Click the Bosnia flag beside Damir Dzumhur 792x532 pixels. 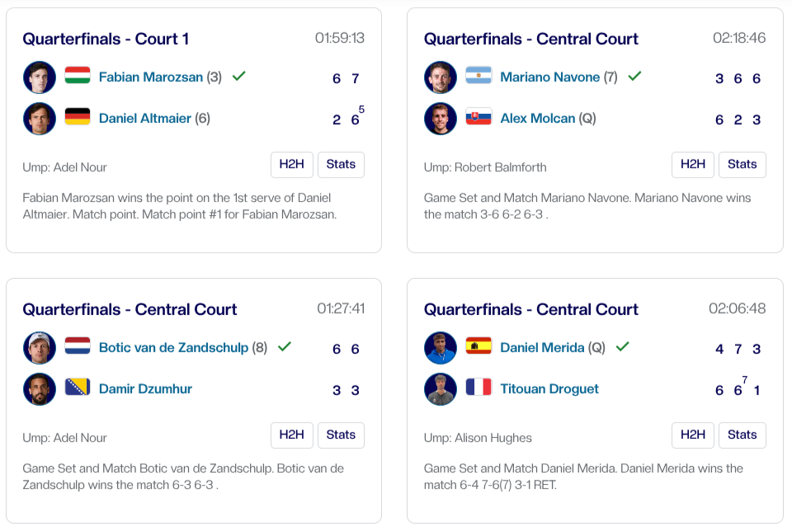[x=78, y=388]
